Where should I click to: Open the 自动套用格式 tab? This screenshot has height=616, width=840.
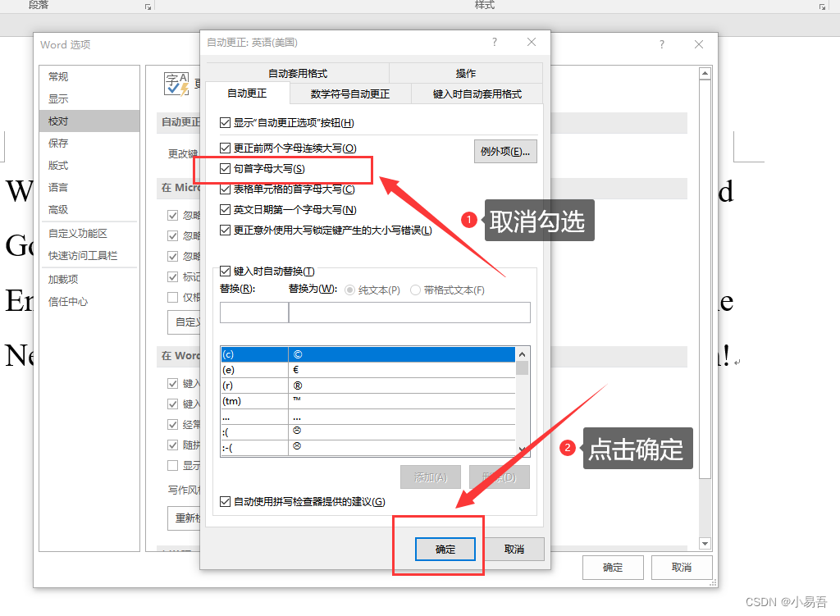click(297, 73)
